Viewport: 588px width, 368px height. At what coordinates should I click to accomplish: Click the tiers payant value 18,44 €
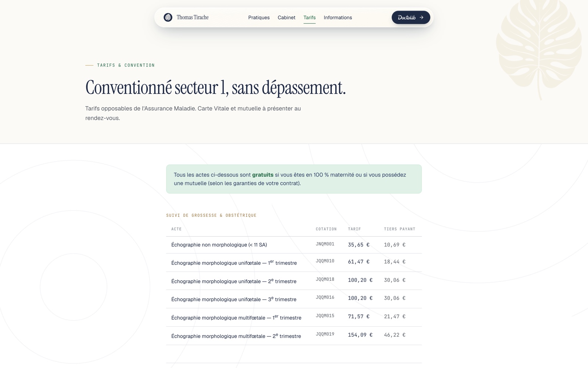[395, 262]
